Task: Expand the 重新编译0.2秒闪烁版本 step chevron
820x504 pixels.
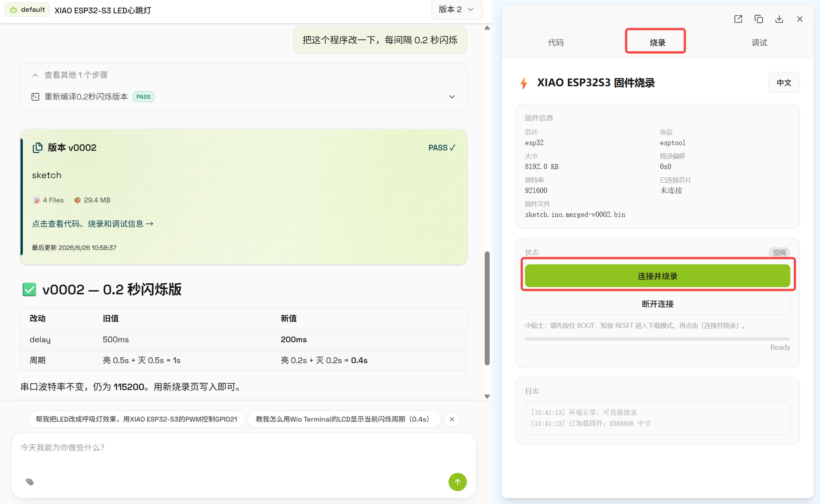Action: pos(452,97)
